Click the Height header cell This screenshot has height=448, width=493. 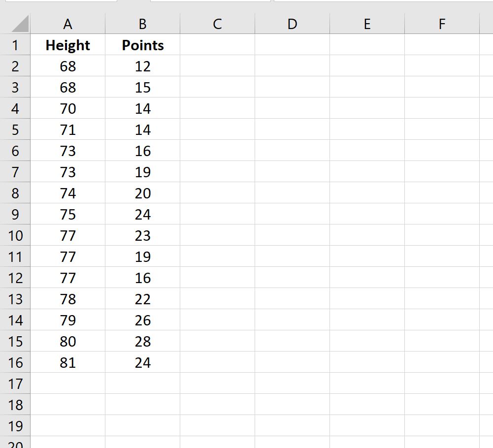67,45
